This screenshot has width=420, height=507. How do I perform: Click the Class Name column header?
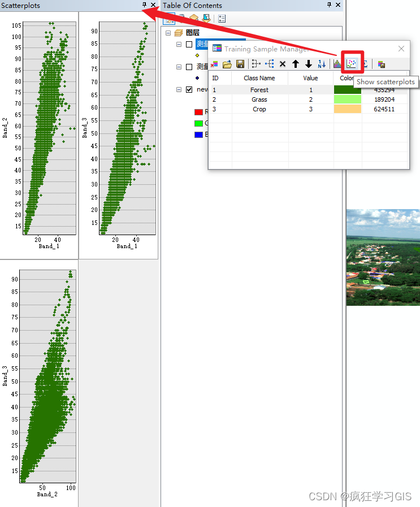click(x=259, y=78)
